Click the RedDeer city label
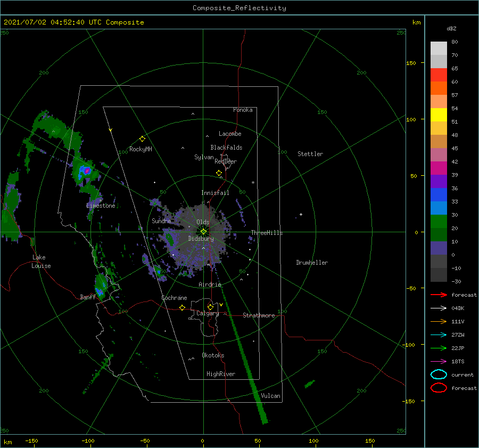 [x=226, y=161]
